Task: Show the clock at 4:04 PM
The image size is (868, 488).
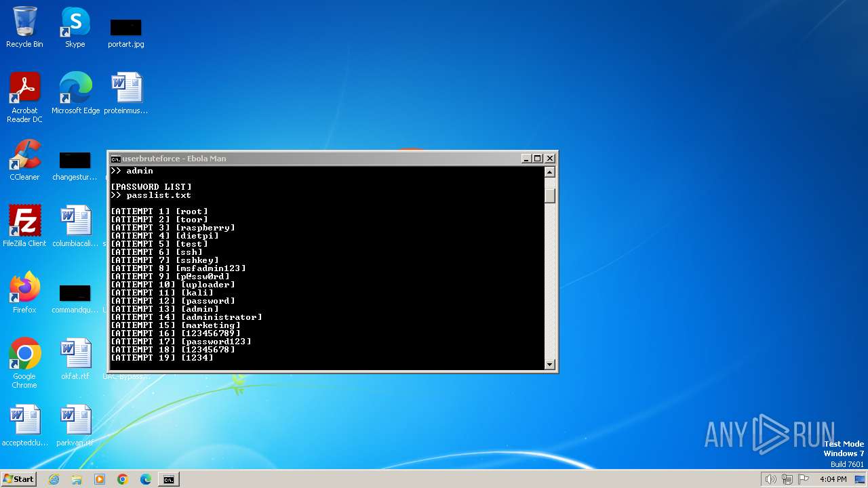Action: click(833, 479)
